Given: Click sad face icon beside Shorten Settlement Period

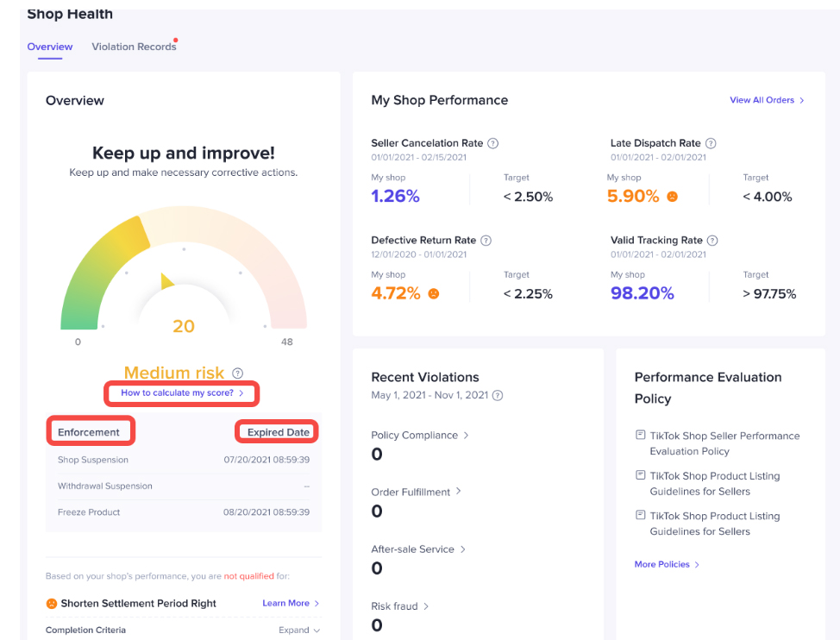Looking at the screenshot, I should coord(52,604).
